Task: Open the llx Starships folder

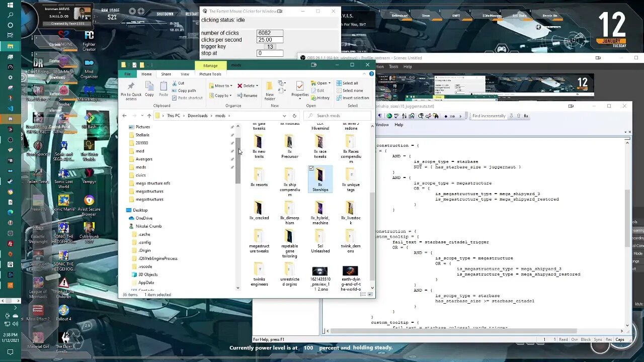Action: click(x=320, y=179)
